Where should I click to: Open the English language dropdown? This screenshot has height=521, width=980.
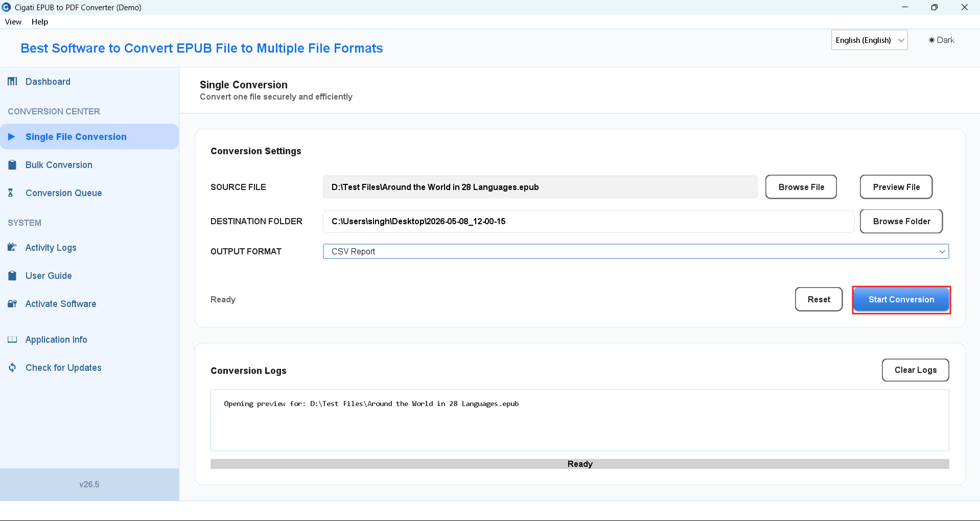coord(869,40)
